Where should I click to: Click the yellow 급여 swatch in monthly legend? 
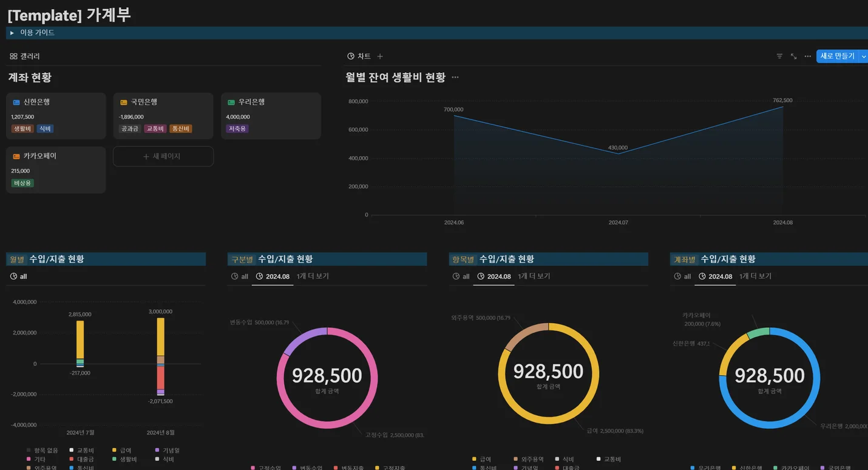tap(114, 451)
